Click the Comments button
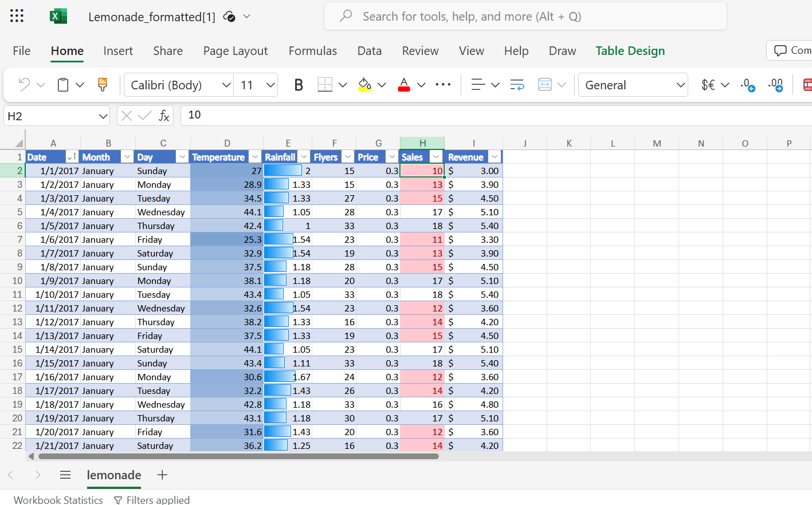The width and height of the screenshot is (812, 505). pos(791,50)
